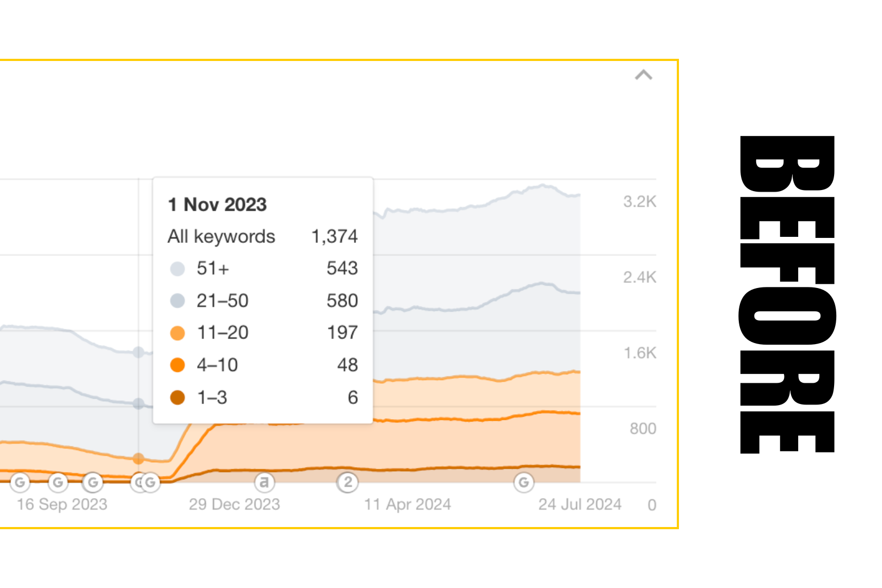The width and height of the screenshot is (882, 588).
Task: Click the 11–20 orange legend dot
Action: [x=177, y=333]
